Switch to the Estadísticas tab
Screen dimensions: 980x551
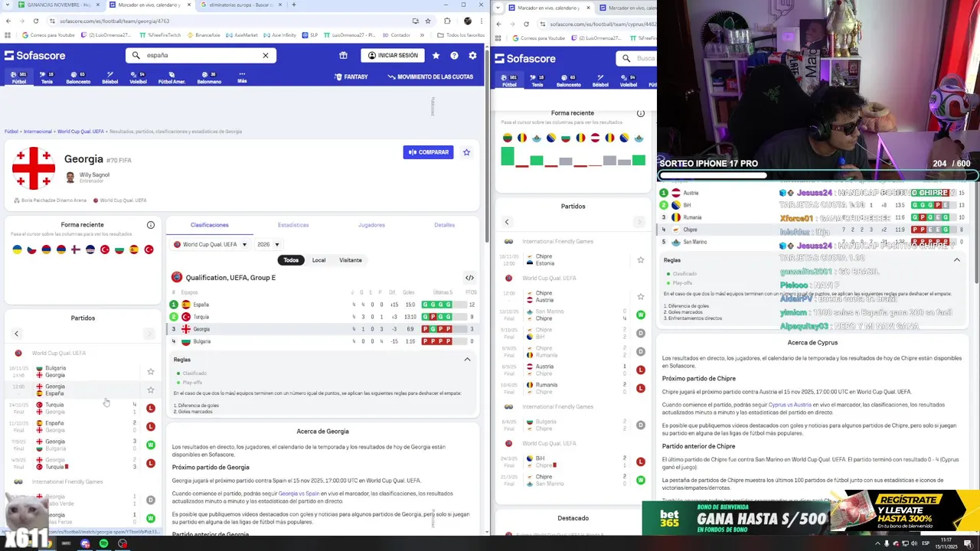pyautogui.click(x=293, y=225)
